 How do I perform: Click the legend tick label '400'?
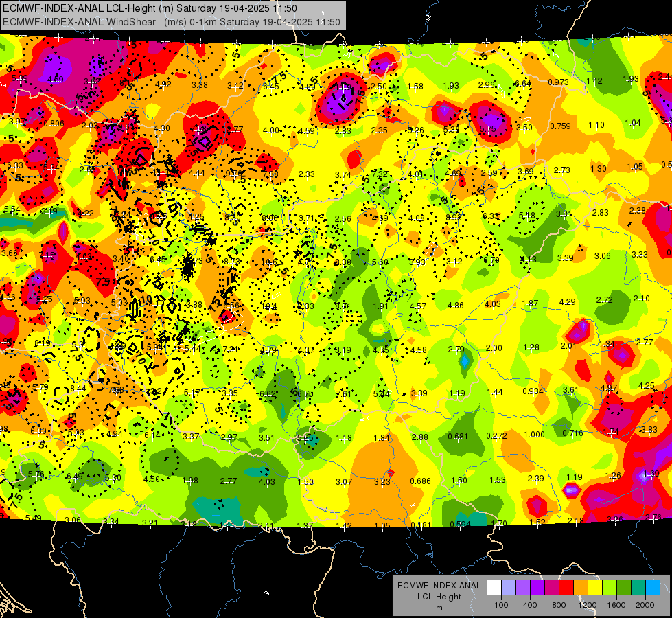click(530, 605)
